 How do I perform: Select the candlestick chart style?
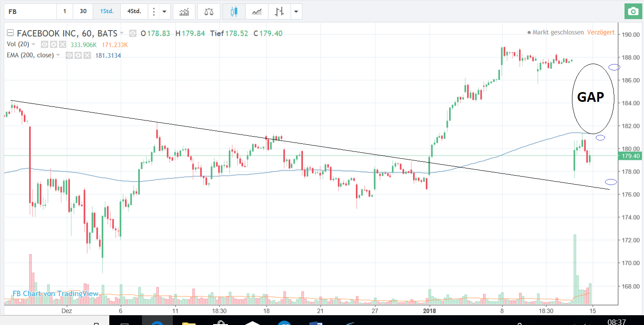234,11
